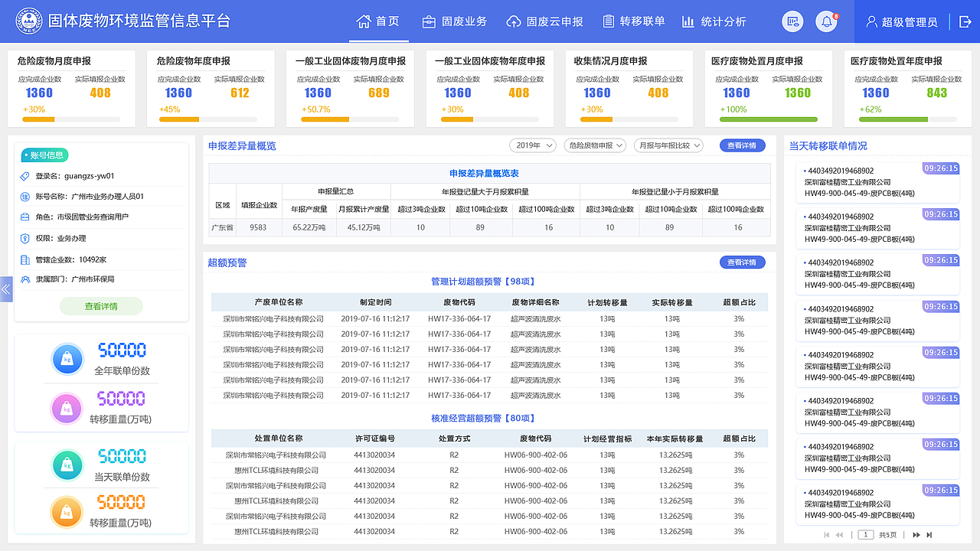Click the logout icon at top right
Viewport: 980px width, 551px height.
tap(963, 21)
